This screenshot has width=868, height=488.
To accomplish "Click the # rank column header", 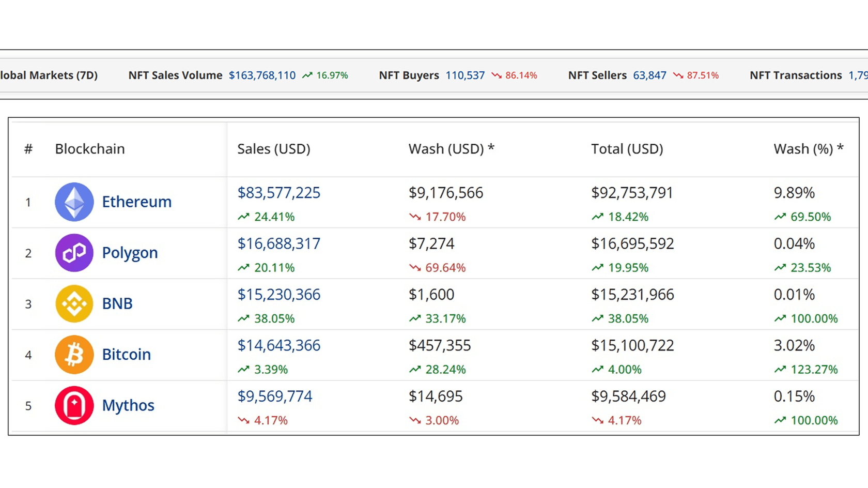I will [28, 149].
